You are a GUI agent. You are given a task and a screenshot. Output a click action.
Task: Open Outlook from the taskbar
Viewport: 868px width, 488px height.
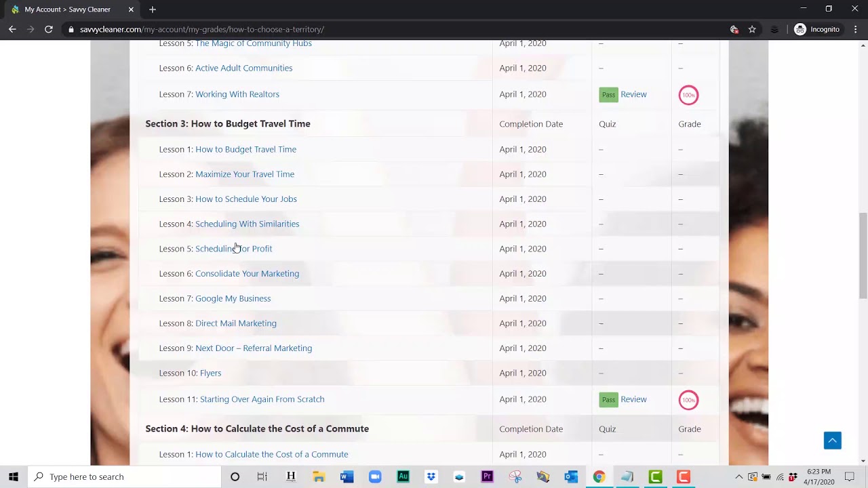pyautogui.click(x=571, y=476)
